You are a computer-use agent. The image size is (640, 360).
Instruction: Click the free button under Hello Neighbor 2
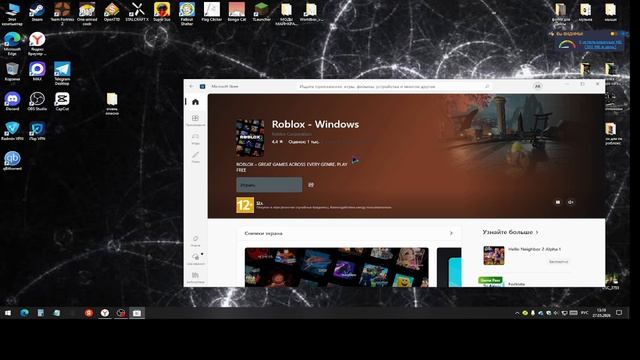(558, 262)
